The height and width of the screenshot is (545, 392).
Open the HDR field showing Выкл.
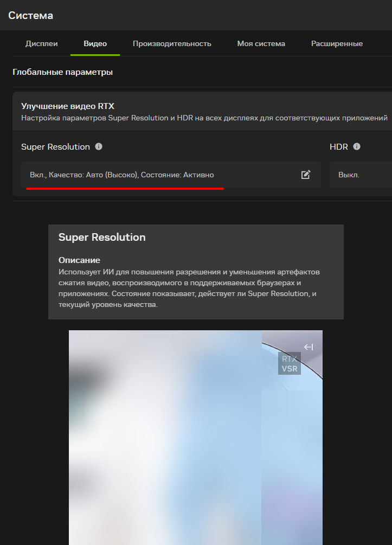[361, 175]
